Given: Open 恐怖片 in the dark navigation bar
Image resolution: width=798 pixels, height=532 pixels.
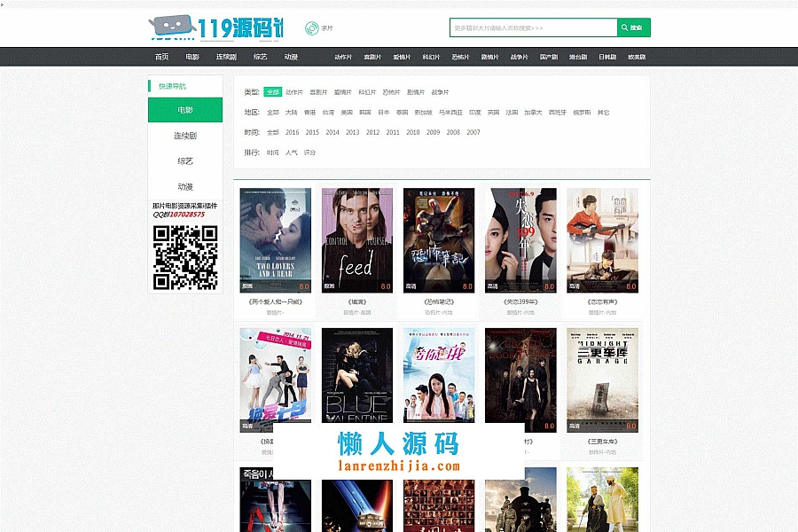Looking at the screenshot, I should 460,57.
